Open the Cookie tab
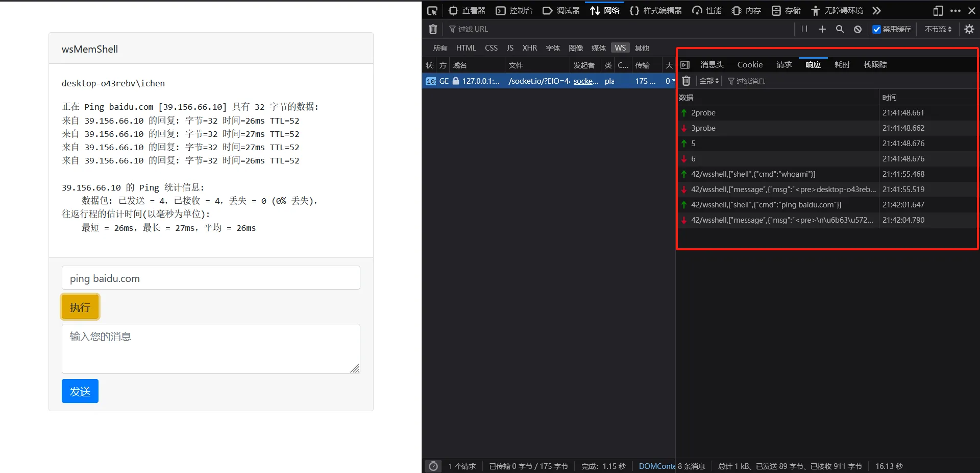The height and width of the screenshot is (473, 980). tap(750, 65)
